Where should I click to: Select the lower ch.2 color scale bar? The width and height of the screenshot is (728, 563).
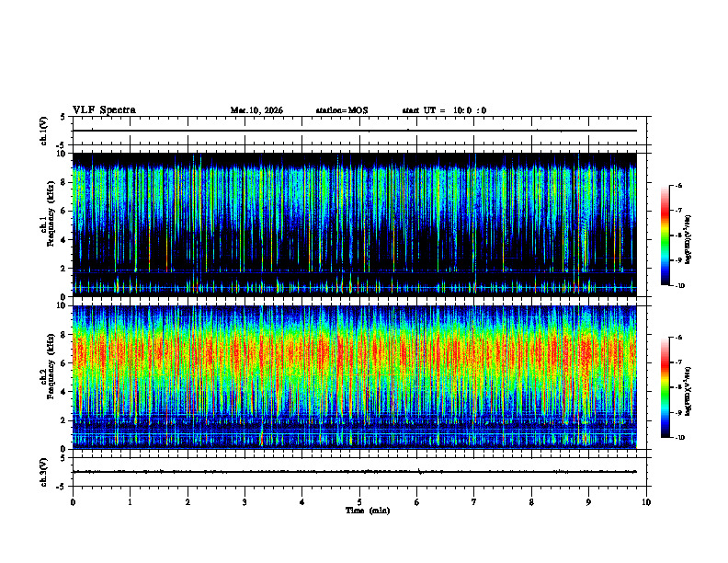coord(665,387)
